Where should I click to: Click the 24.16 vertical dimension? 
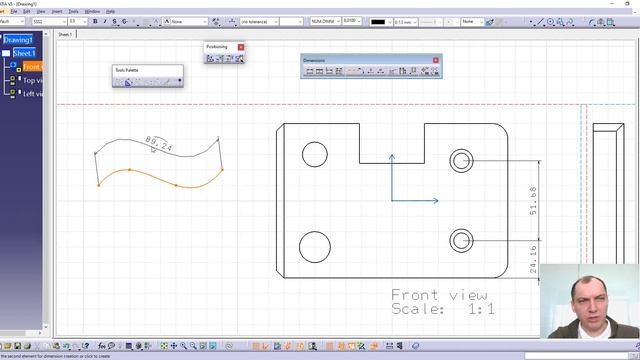tap(533, 259)
